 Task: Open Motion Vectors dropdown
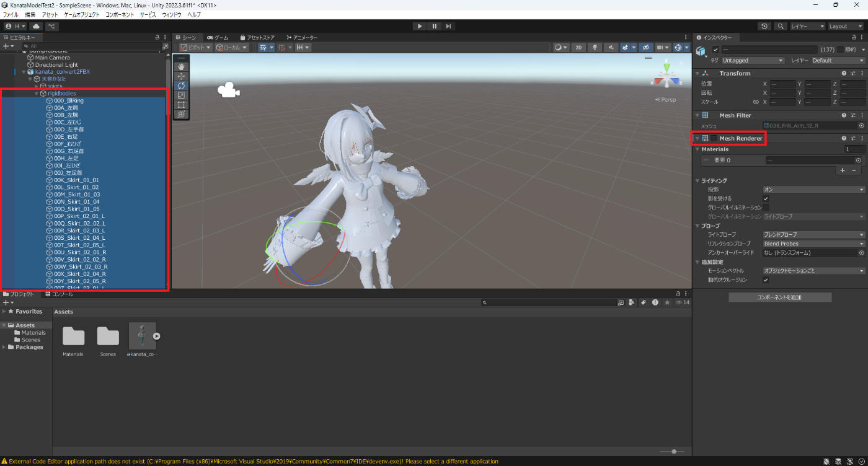pyautogui.click(x=813, y=271)
